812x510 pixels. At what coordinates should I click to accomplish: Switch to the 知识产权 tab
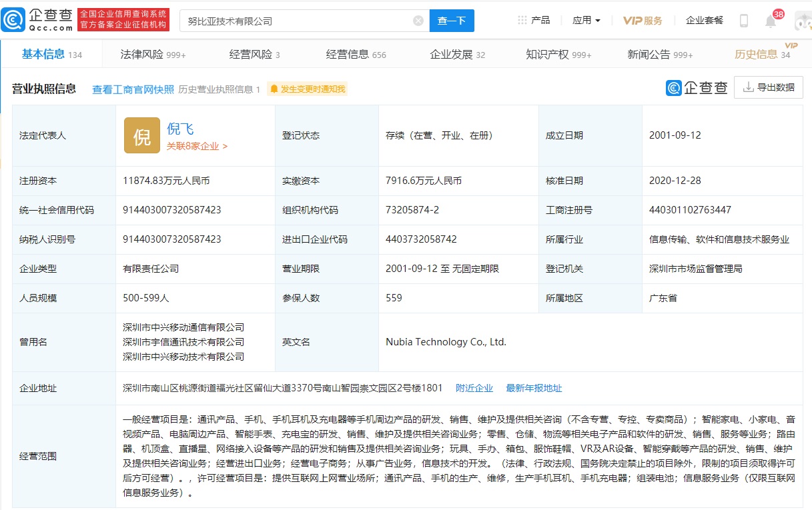558,55
